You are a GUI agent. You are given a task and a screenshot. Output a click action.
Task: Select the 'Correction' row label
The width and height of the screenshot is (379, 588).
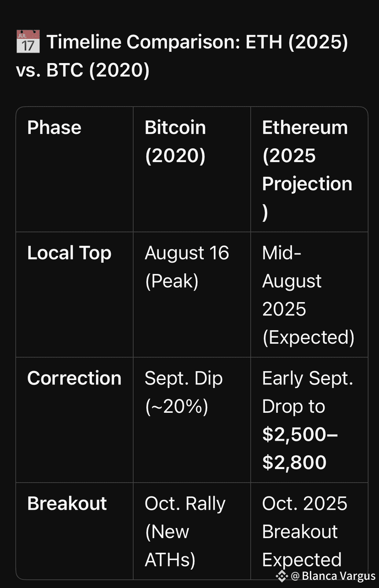[x=74, y=378]
